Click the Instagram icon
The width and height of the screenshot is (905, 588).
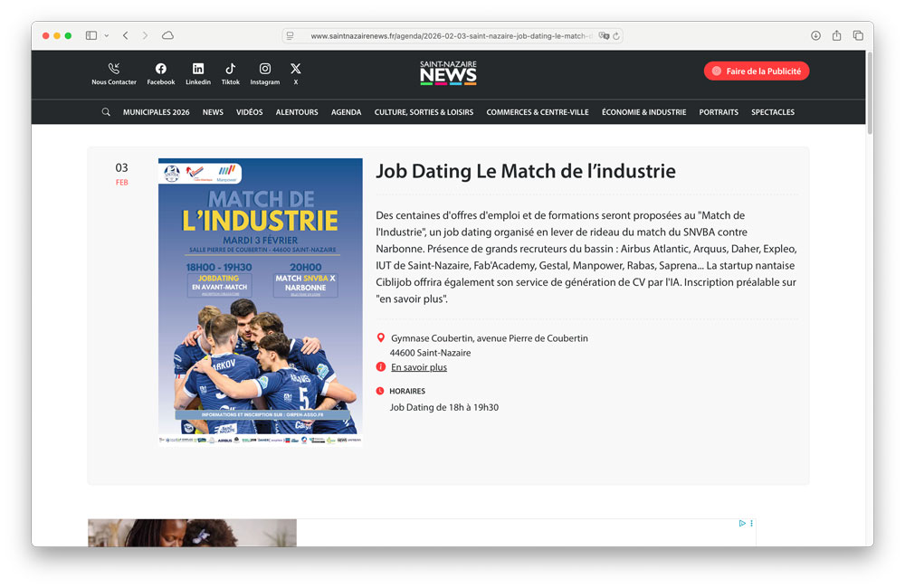(264, 69)
